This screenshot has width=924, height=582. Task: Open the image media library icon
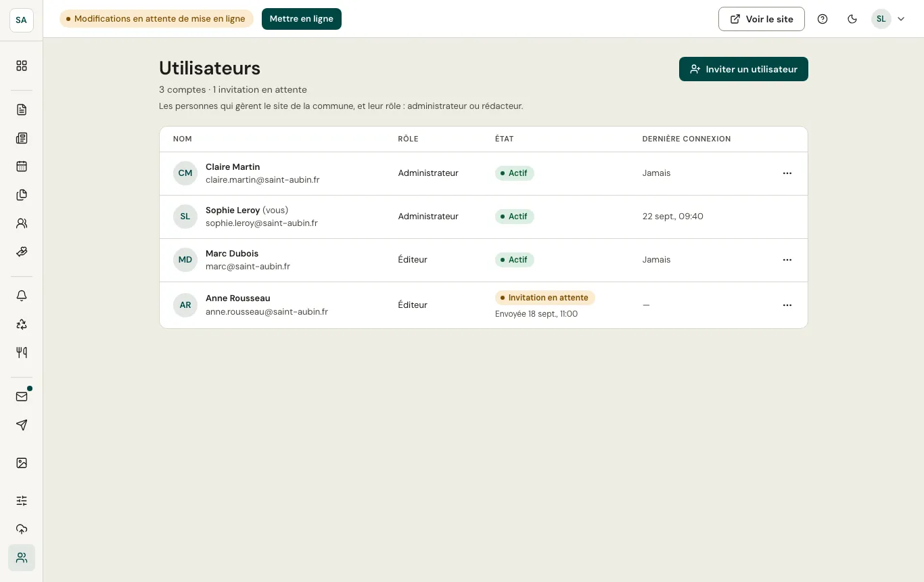tap(22, 463)
